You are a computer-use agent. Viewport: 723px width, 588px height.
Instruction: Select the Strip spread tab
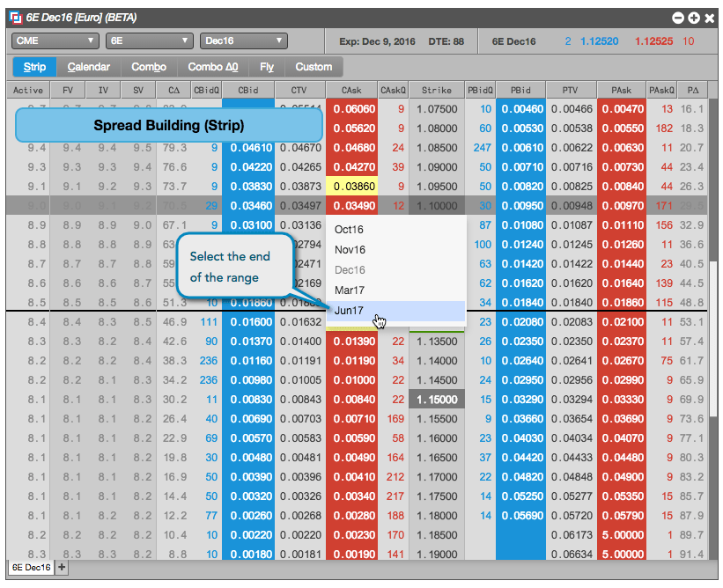(34, 67)
